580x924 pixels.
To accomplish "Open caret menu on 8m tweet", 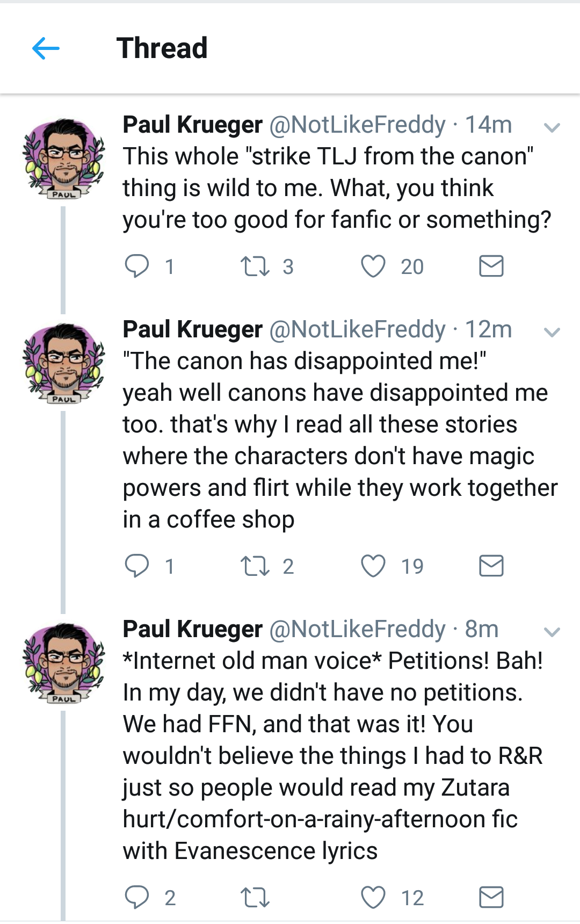I will pyautogui.click(x=552, y=632).
